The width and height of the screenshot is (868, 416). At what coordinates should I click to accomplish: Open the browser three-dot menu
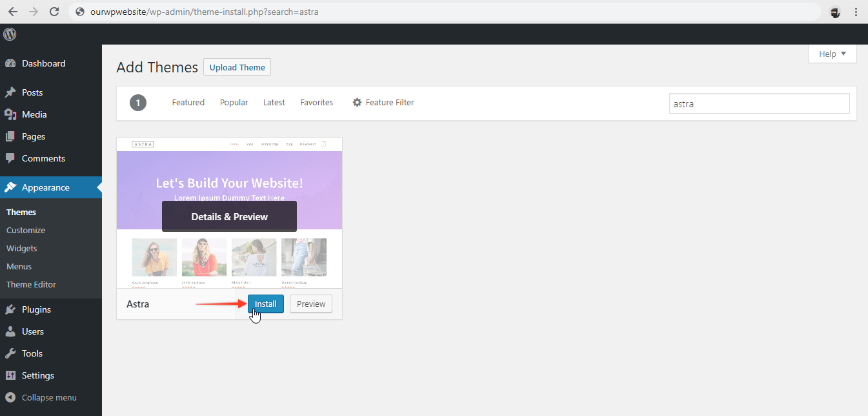[856, 12]
